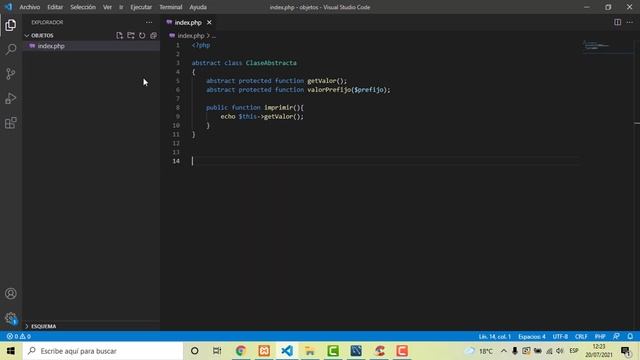
Task: Refresh the OBJETOS explorer
Action: 142,36
